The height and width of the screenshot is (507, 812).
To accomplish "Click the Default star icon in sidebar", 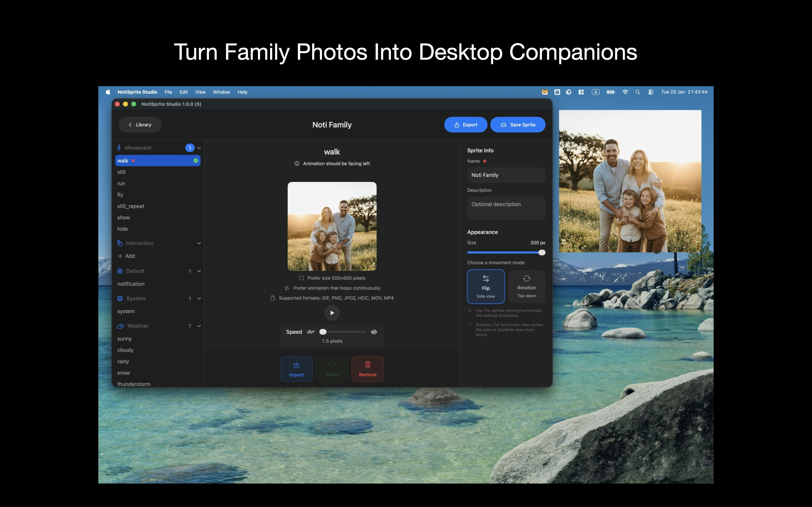I will (120, 271).
